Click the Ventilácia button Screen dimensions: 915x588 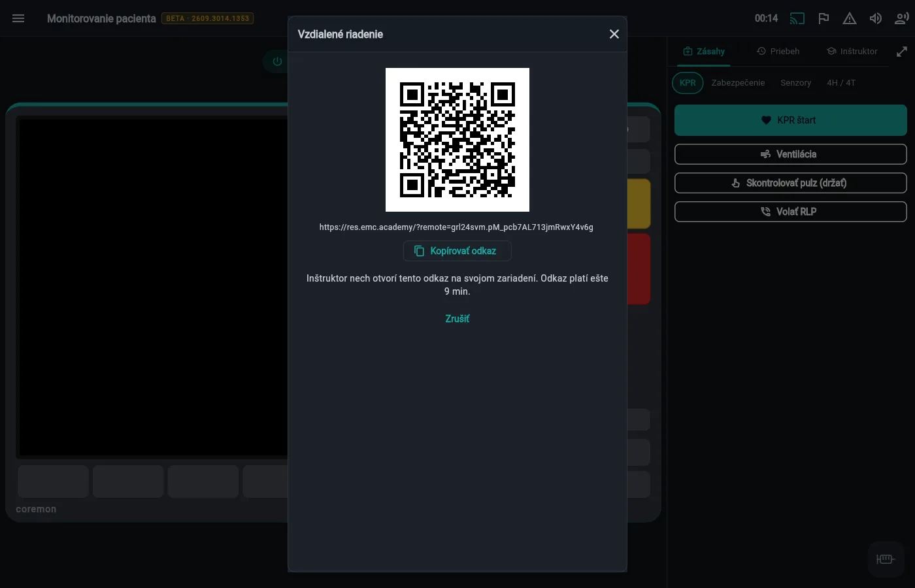pyautogui.click(x=791, y=154)
